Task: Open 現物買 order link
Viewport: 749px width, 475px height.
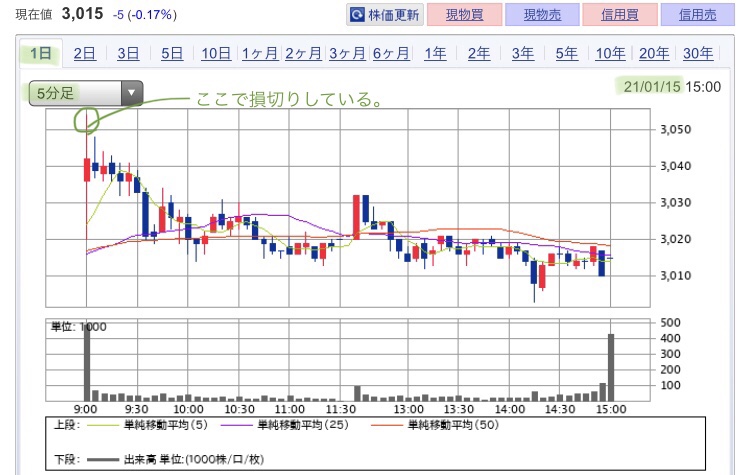Action: (x=465, y=15)
